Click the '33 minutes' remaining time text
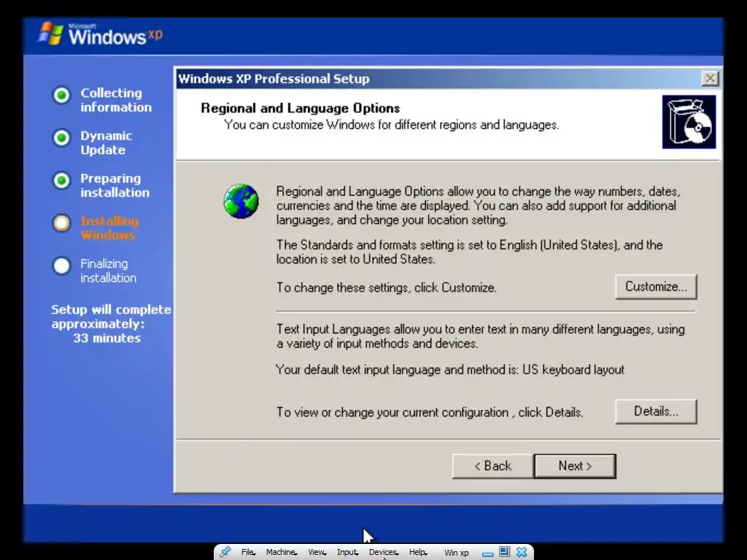 pyautogui.click(x=107, y=338)
